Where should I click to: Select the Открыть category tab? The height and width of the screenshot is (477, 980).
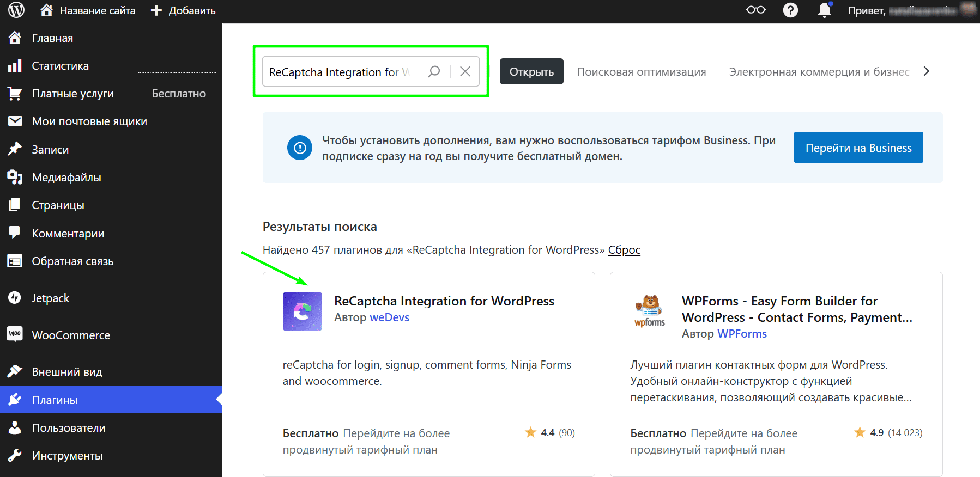point(531,71)
